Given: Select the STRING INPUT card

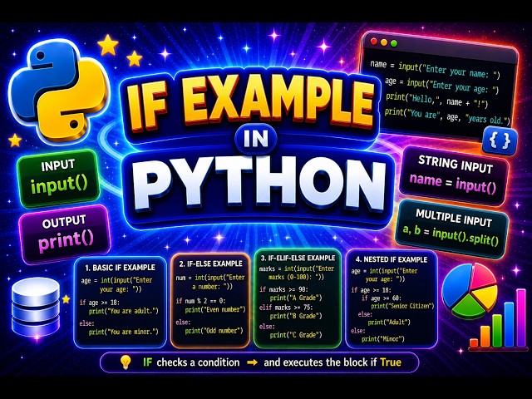Looking at the screenshot, I should 454,175.
